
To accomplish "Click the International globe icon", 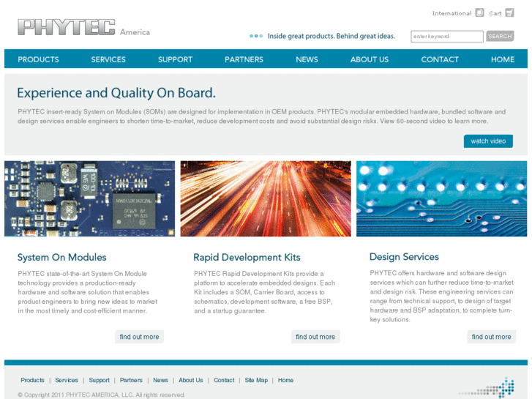I will (x=479, y=13).
